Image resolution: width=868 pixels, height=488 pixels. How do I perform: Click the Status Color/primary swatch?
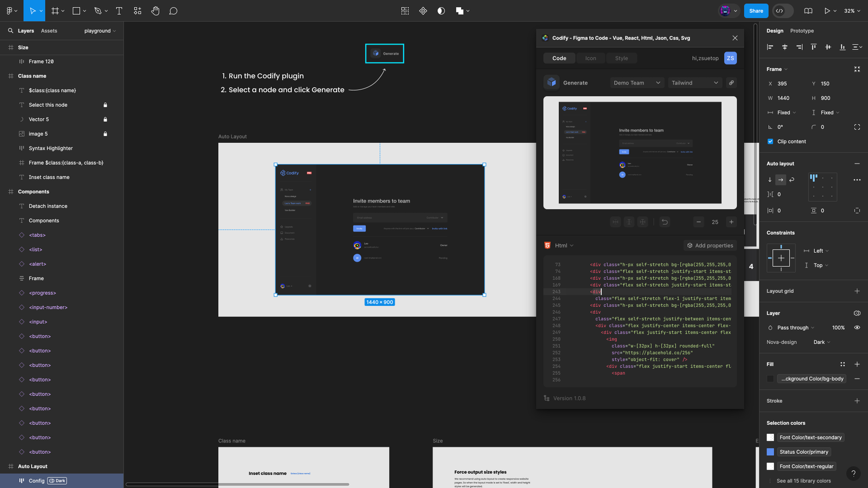click(770, 452)
